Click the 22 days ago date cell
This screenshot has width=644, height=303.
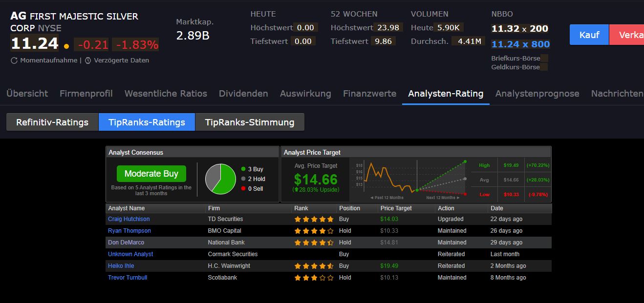pyautogui.click(x=506, y=219)
